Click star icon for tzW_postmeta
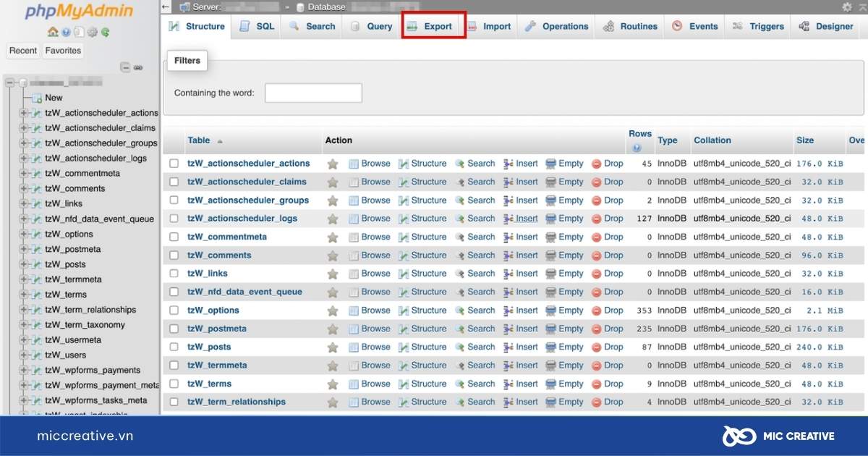 333,329
